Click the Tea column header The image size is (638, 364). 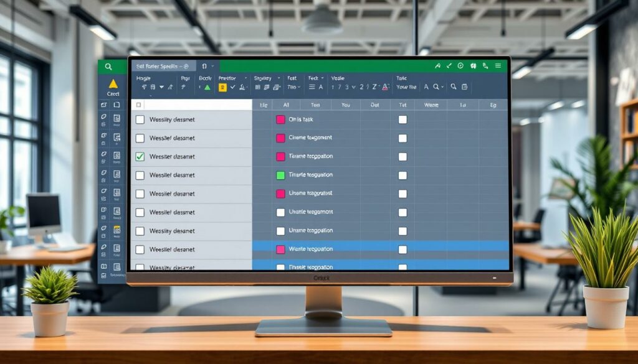pyautogui.click(x=315, y=105)
